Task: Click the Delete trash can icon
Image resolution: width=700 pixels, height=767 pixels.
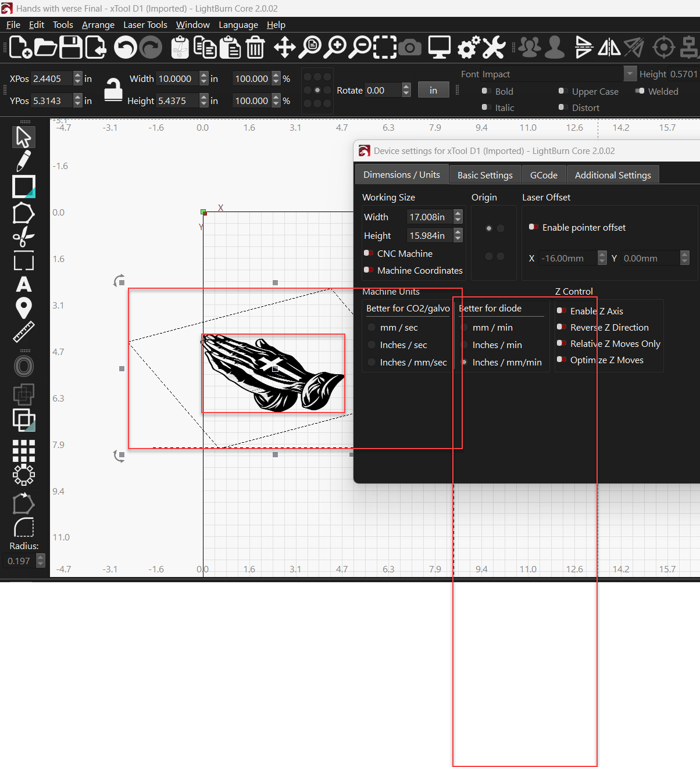Action: pyautogui.click(x=255, y=47)
